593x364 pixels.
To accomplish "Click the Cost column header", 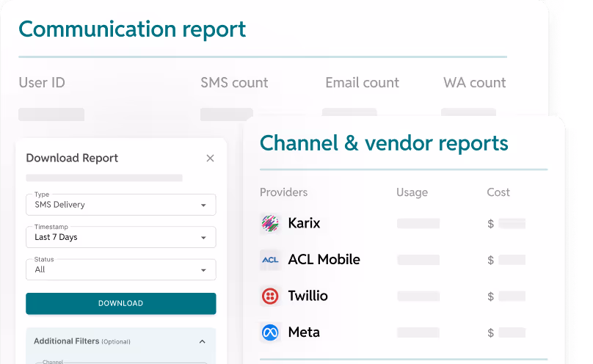I will [x=498, y=192].
